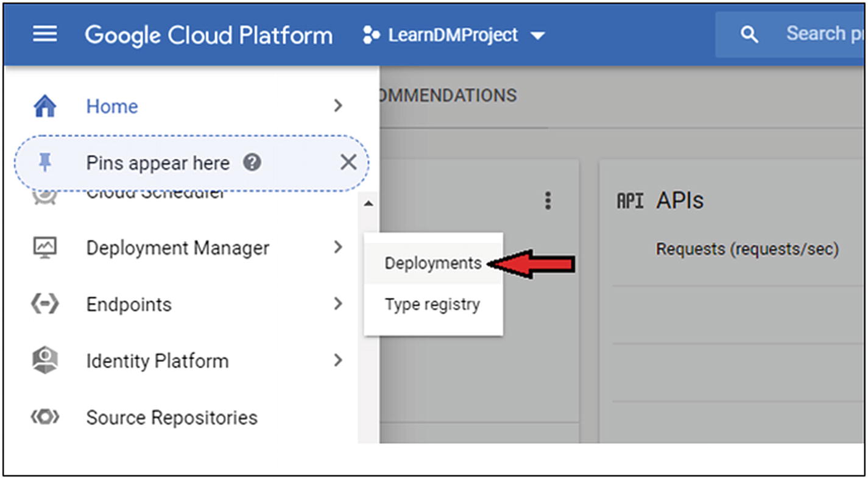Open the LearnDMProject project selector dropdown
Image resolution: width=868 pixels, height=479 pixels.
[454, 35]
